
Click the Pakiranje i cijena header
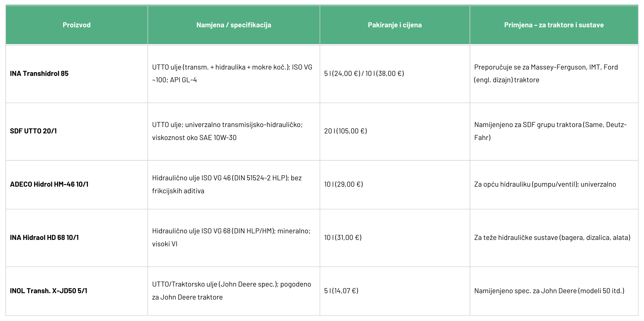coord(395,25)
